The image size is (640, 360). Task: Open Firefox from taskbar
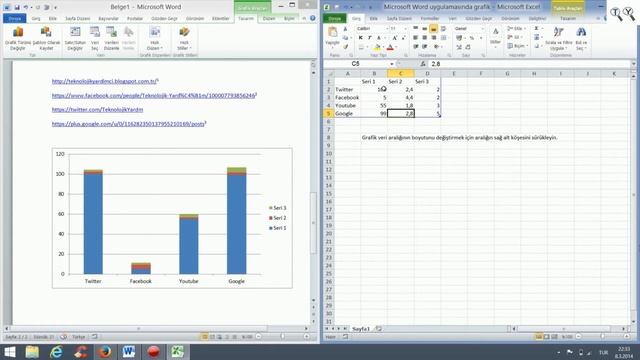[104, 352]
